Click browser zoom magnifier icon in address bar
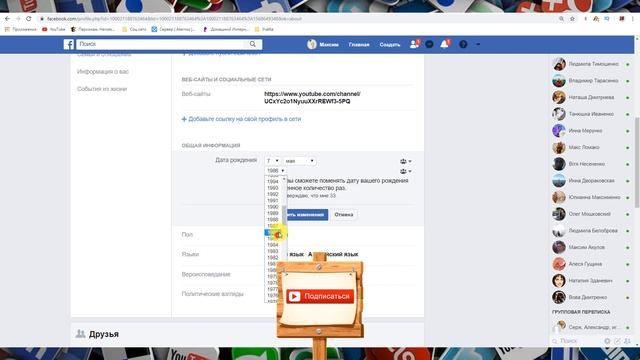The height and width of the screenshot is (360, 640). [x=561, y=19]
